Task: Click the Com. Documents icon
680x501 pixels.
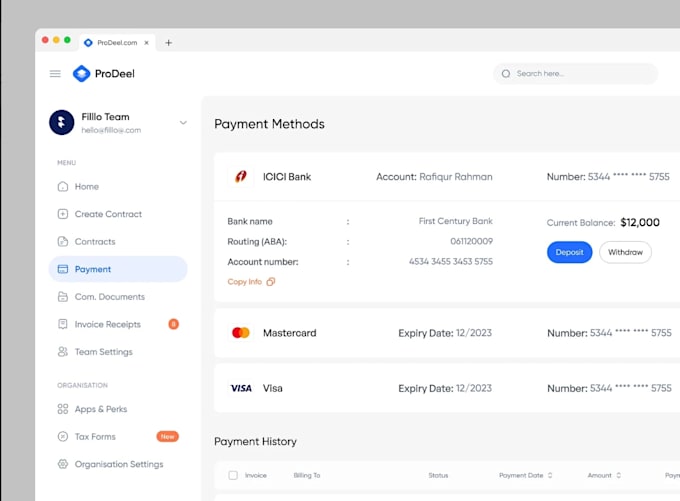Action: 63,297
